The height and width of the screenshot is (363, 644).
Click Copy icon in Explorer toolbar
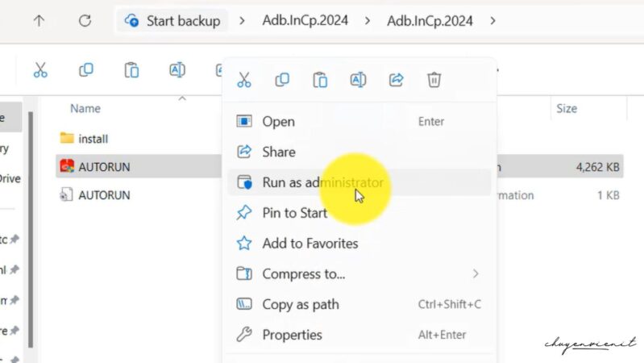[85, 70]
